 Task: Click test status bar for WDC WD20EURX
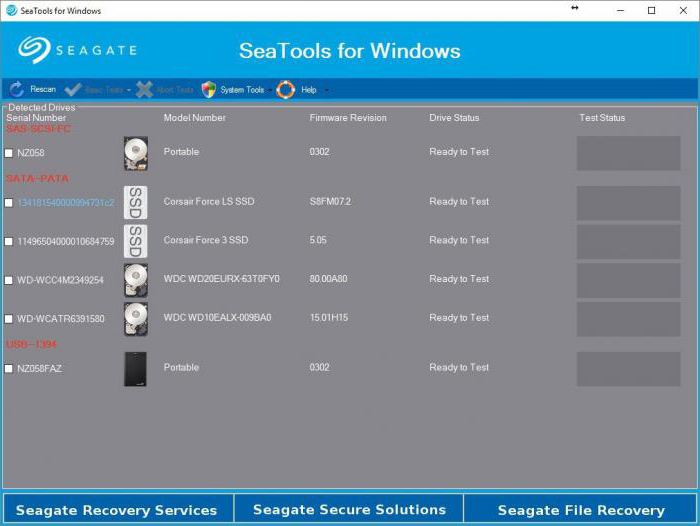tap(629, 280)
